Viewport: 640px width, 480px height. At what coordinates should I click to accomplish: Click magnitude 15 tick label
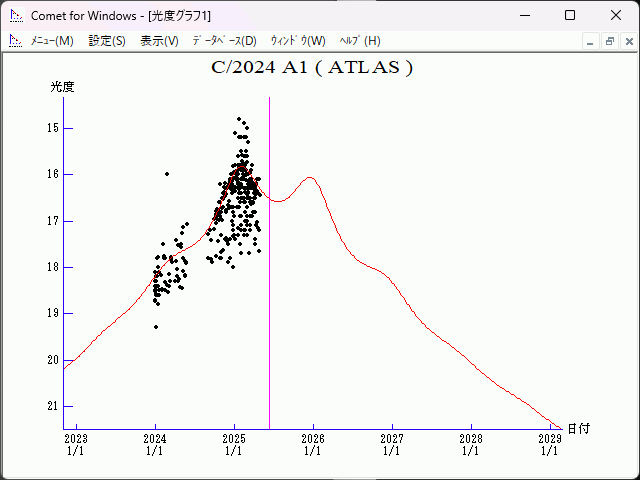[53, 128]
